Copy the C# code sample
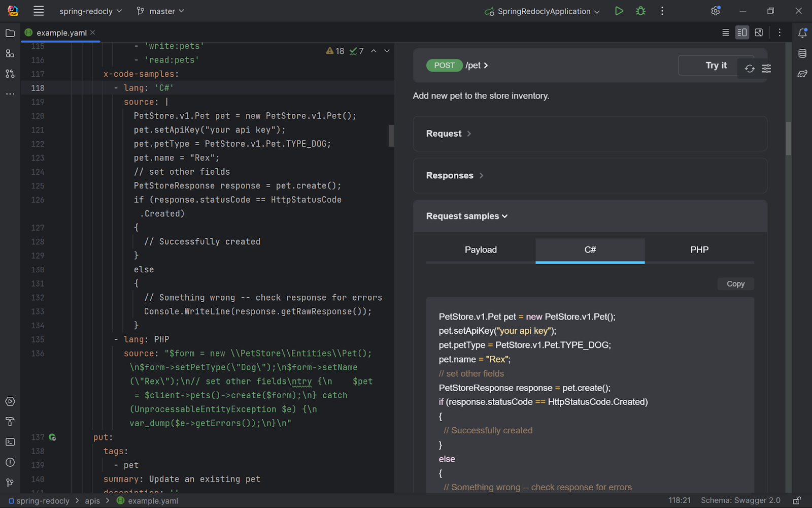Screen dimensions: 812x508 pos(735,284)
